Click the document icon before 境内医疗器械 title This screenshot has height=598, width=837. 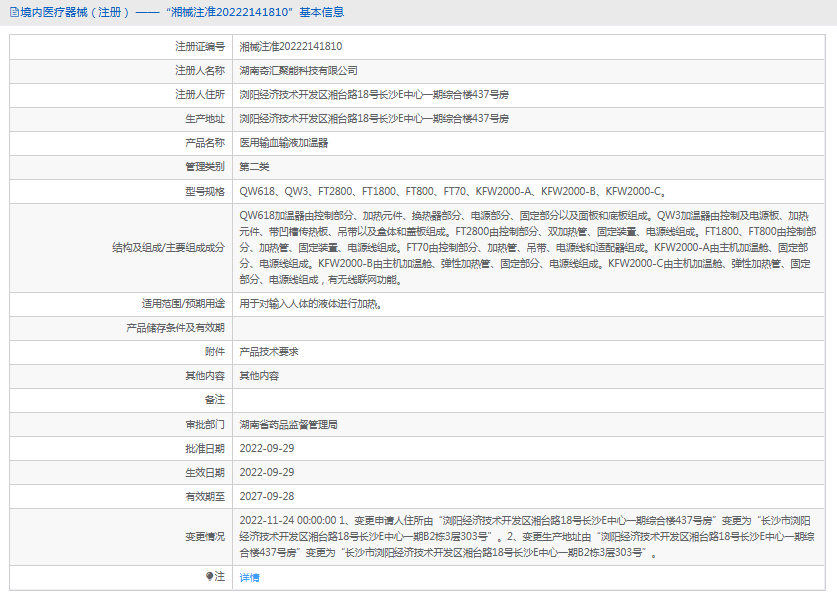(x=14, y=12)
